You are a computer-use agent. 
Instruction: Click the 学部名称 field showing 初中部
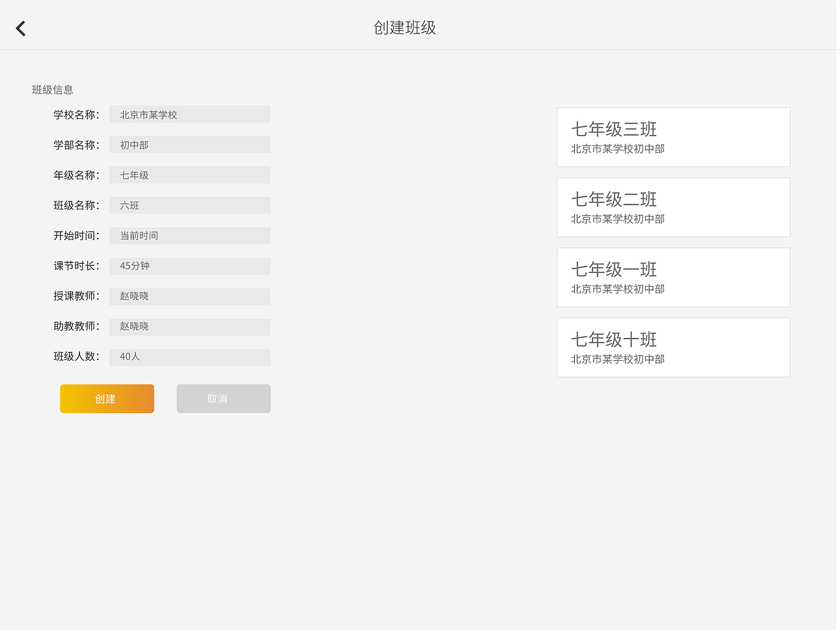(190, 144)
